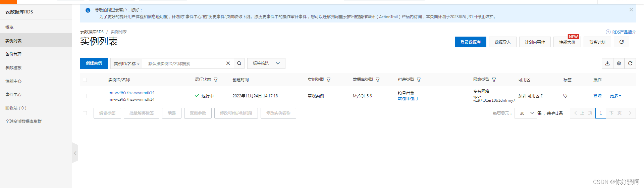
Task: Click 云数据库RDS breadcrumb link
Action: pyautogui.click(x=92, y=32)
